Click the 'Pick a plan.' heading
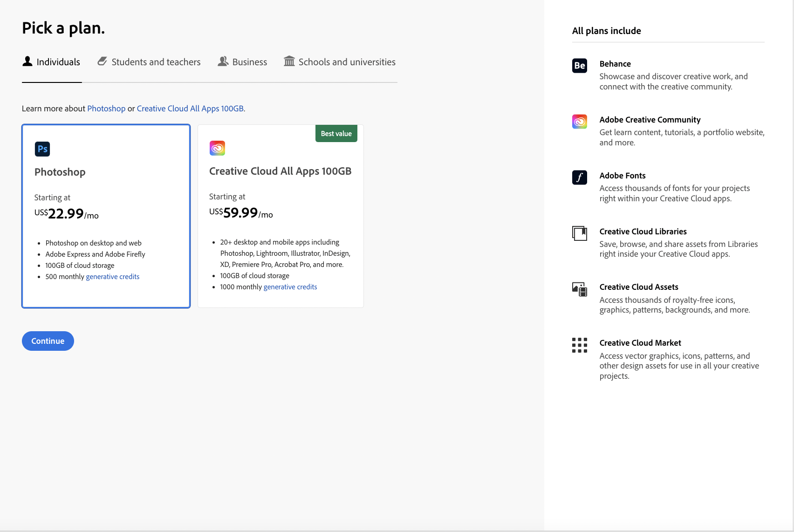Image resolution: width=794 pixels, height=532 pixels. [x=63, y=28]
